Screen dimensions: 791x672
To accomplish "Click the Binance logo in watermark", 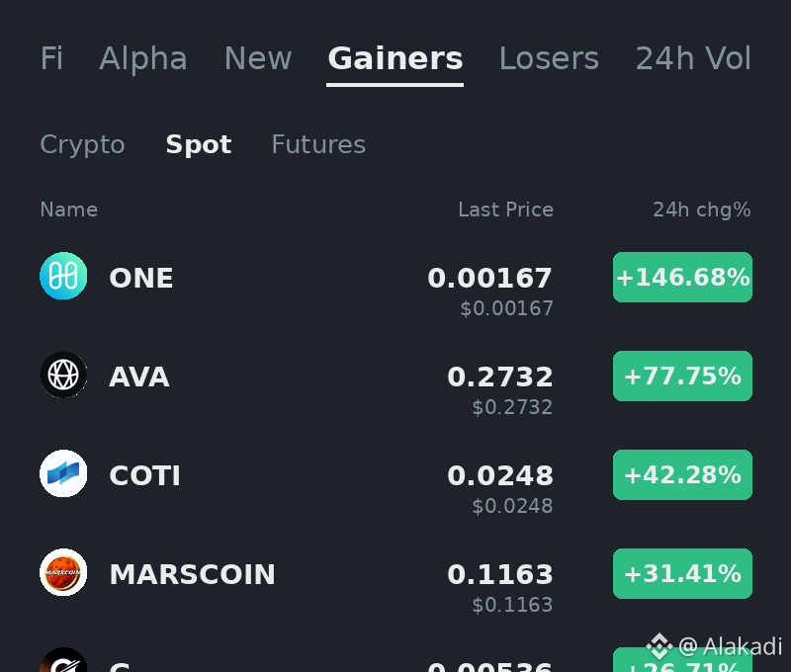I will pos(659,646).
